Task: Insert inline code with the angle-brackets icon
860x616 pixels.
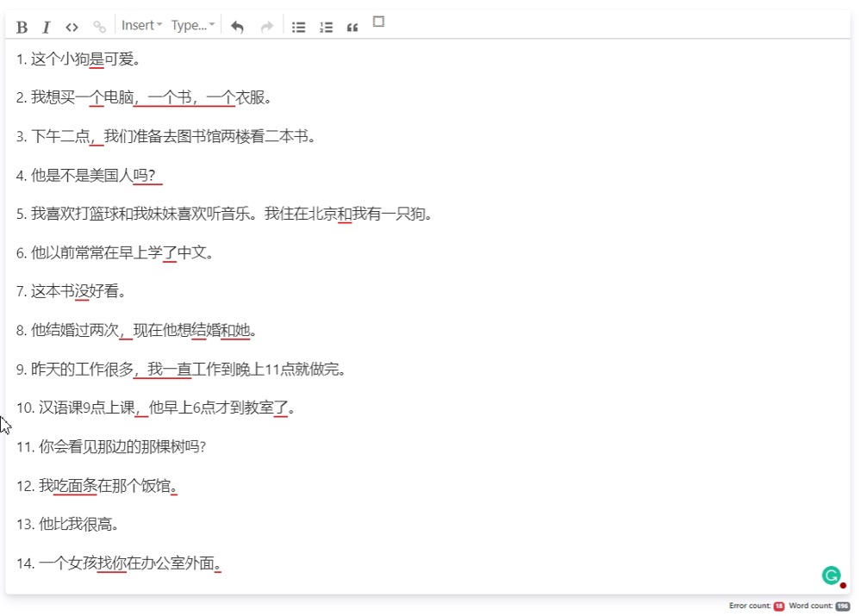Action: pyautogui.click(x=72, y=27)
